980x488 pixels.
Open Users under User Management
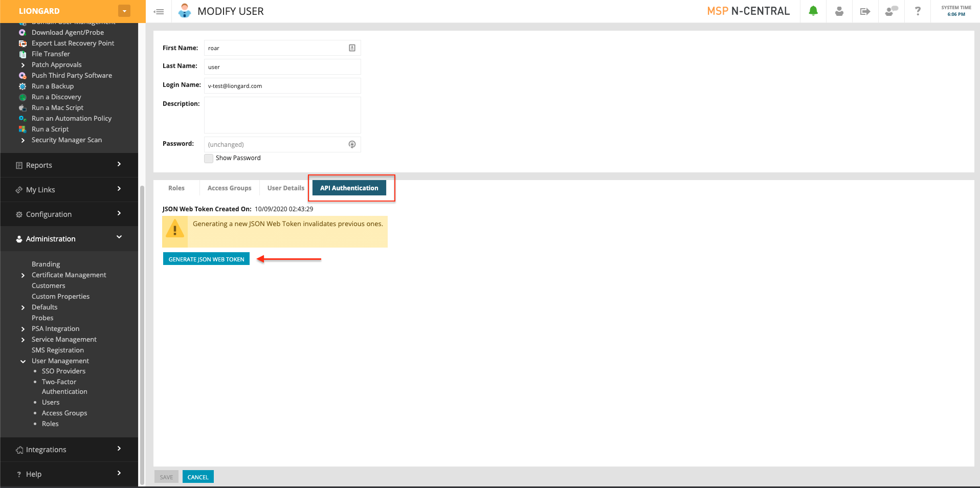tap(51, 403)
